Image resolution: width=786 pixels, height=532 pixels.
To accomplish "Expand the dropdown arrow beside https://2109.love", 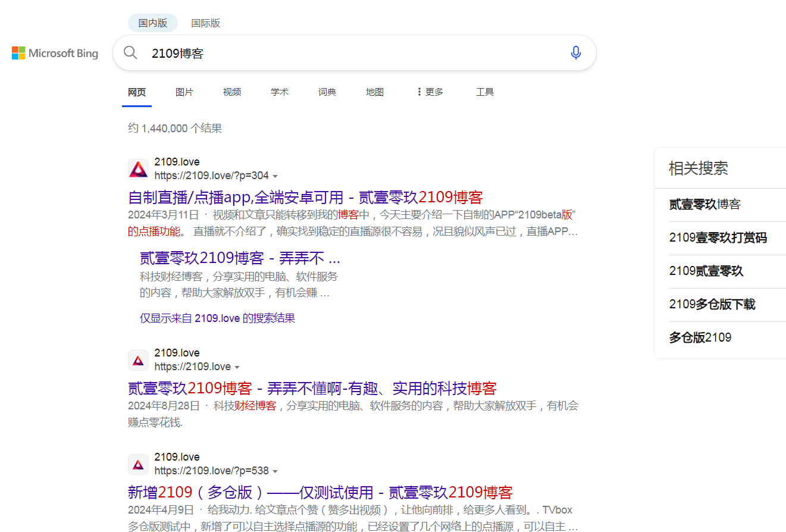I will tap(237, 367).
